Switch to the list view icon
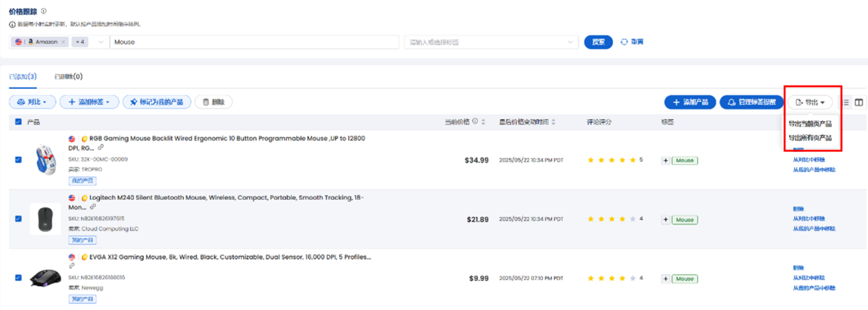This screenshot has height=310, width=868. (x=846, y=103)
